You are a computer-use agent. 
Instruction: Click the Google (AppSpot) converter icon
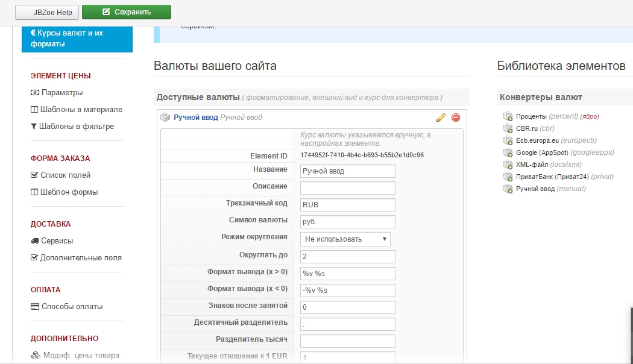coord(507,152)
